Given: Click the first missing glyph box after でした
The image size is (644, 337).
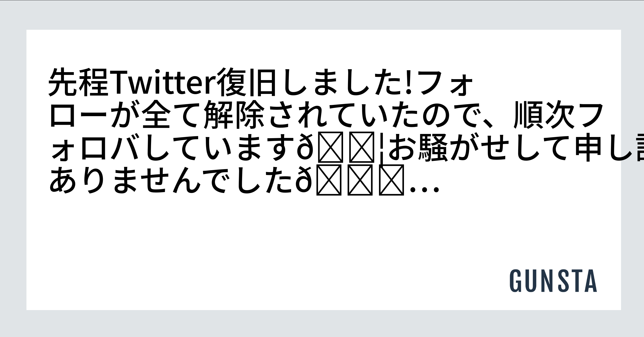Looking at the screenshot, I should coord(329,179).
